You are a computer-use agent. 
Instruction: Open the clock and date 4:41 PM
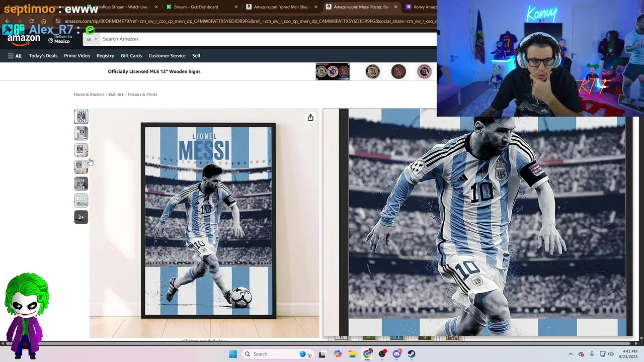[x=629, y=354]
